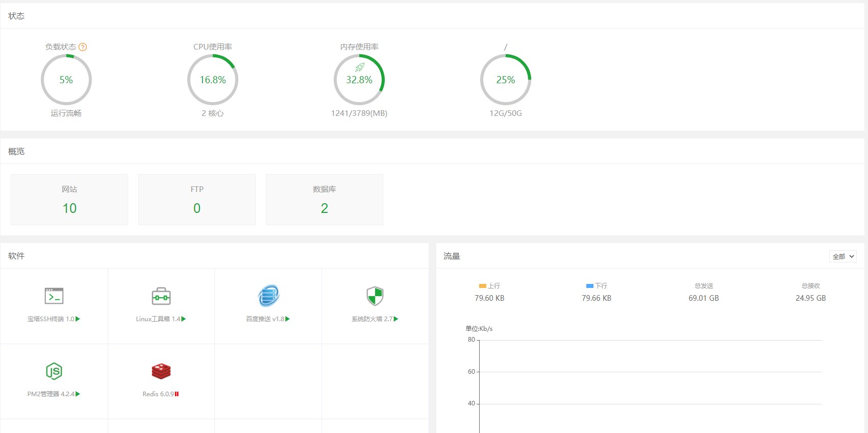Click the PM2管理器 4.2.4 label

(51, 394)
